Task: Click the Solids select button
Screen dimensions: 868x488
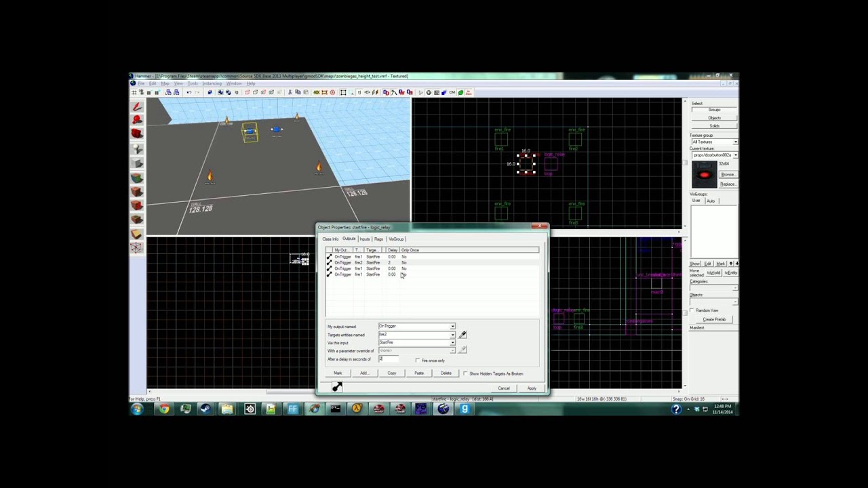Action: click(x=715, y=126)
